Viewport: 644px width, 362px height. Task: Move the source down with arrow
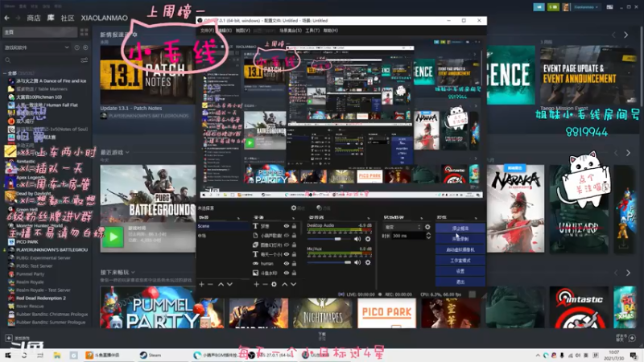[293, 284]
